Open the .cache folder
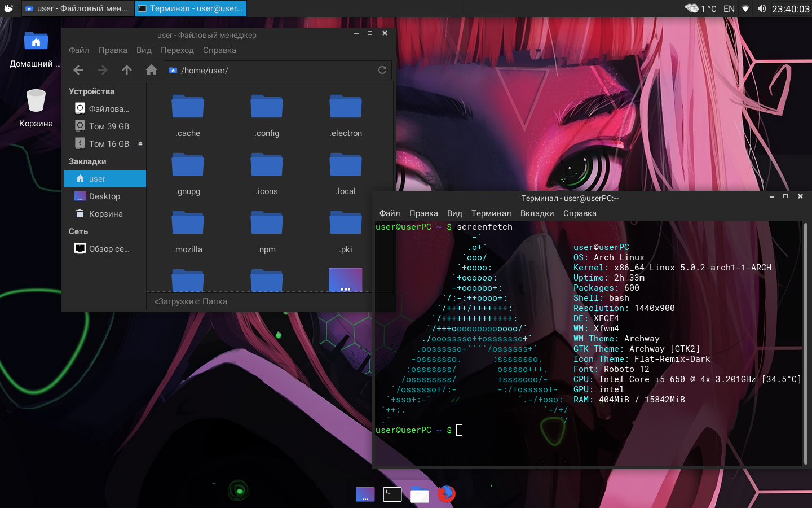The image size is (812, 508). pos(188,116)
